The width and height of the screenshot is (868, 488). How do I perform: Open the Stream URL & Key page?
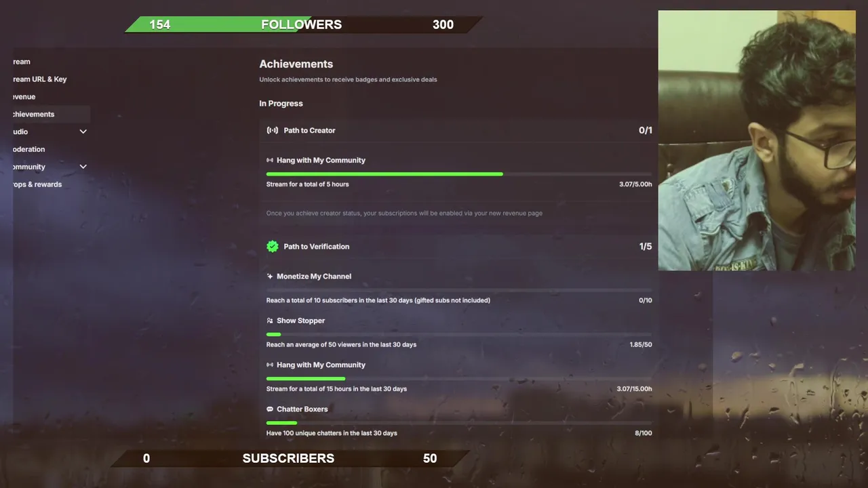pyautogui.click(x=40, y=79)
